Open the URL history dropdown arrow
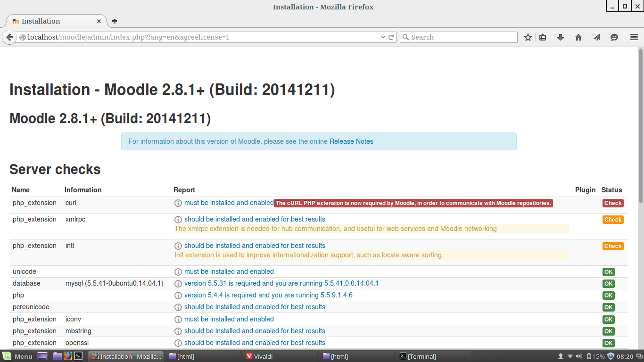644x362 pixels. point(383,37)
